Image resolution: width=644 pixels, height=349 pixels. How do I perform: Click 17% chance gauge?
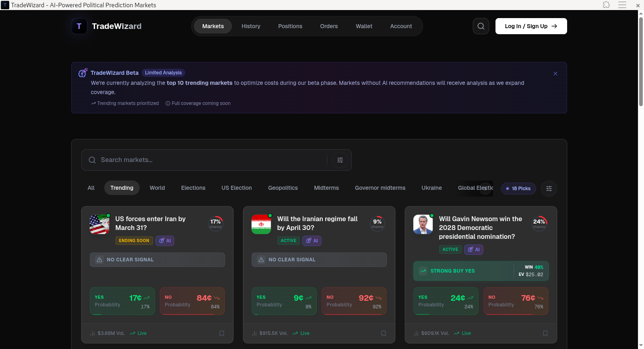[216, 224]
